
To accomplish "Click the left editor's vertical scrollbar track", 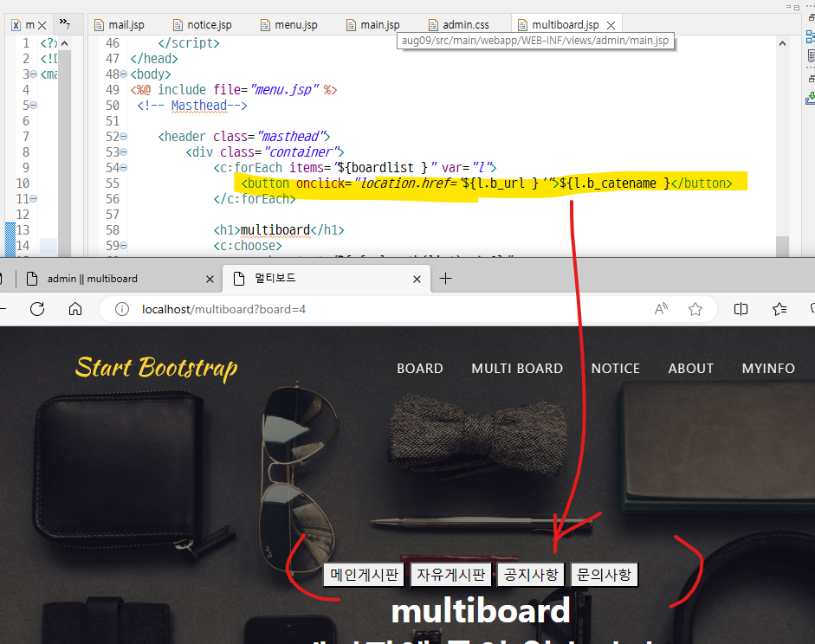I will 64,156.
